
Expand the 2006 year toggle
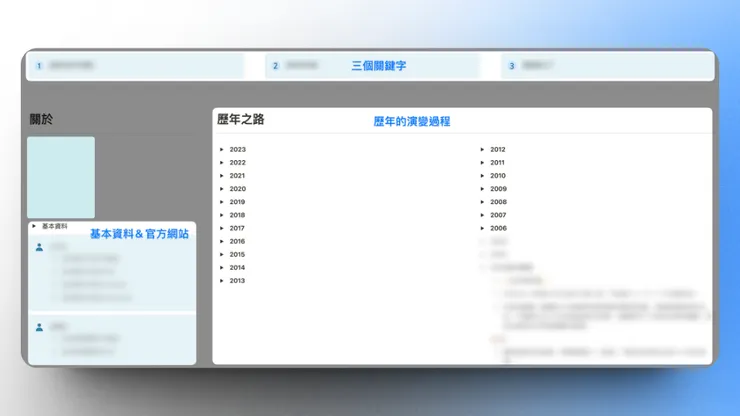pyautogui.click(x=482, y=228)
